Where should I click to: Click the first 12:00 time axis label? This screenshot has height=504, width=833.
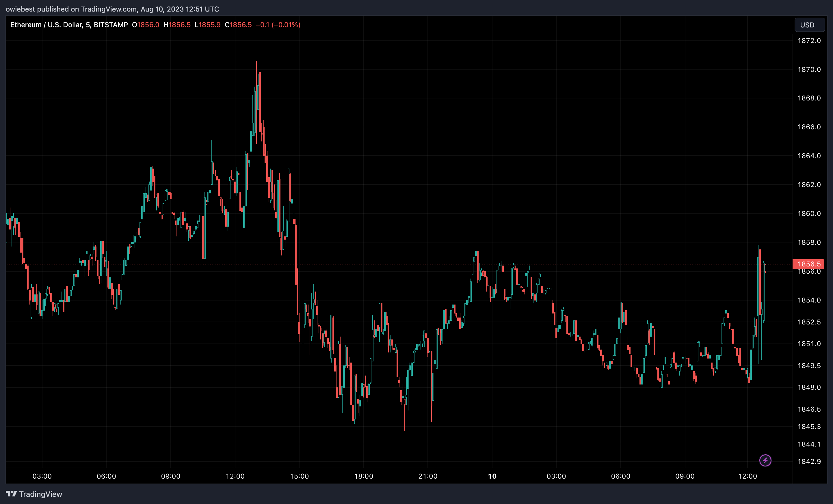point(235,476)
